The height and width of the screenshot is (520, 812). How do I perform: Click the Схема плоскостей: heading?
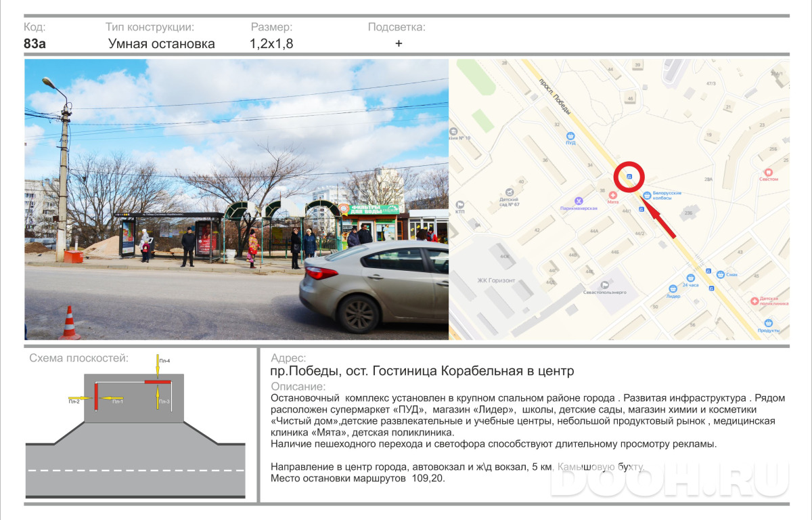(x=79, y=358)
